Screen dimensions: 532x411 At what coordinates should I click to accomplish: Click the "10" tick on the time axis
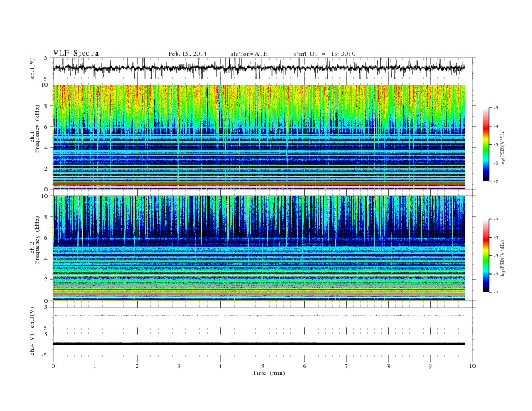coord(472,366)
